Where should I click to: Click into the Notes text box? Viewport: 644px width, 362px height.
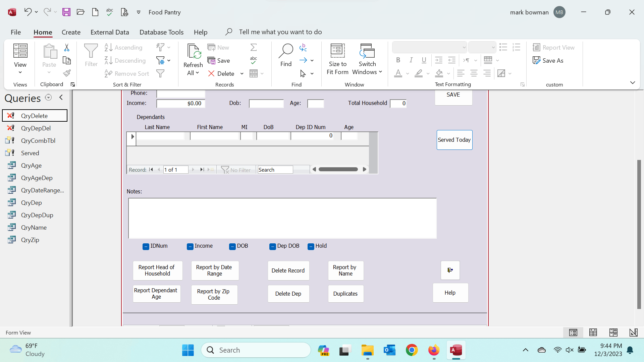click(x=282, y=218)
